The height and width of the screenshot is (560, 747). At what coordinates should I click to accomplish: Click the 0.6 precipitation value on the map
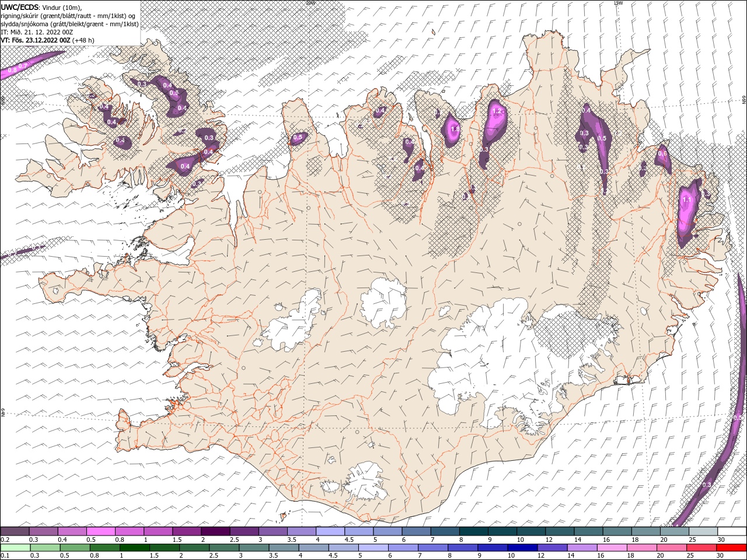662,153
